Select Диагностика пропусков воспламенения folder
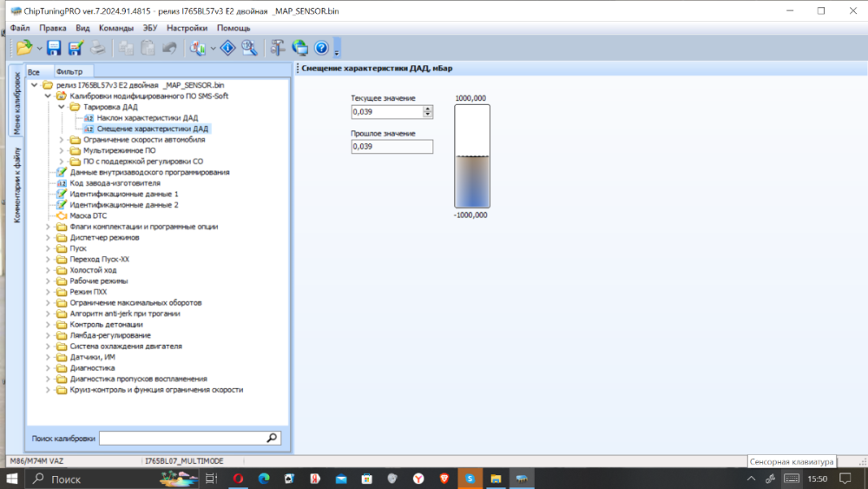 click(x=138, y=379)
